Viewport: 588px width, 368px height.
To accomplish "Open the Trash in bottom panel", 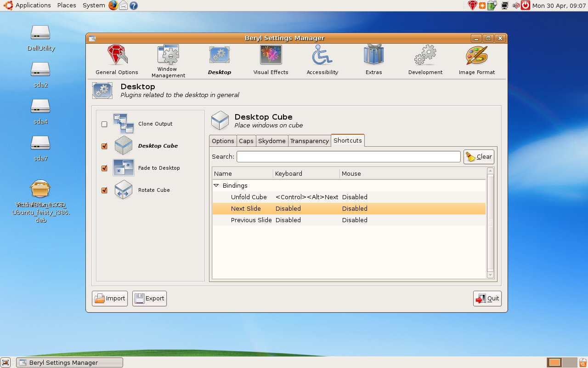I will (x=582, y=362).
